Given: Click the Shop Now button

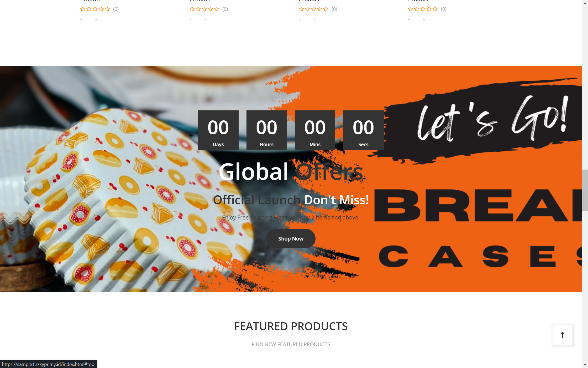Looking at the screenshot, I should pos(291,238).
